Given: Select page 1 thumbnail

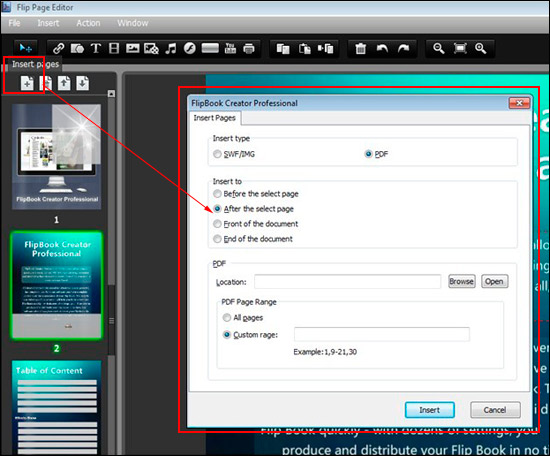Looking at the screenshot, I should coord(56,156).
